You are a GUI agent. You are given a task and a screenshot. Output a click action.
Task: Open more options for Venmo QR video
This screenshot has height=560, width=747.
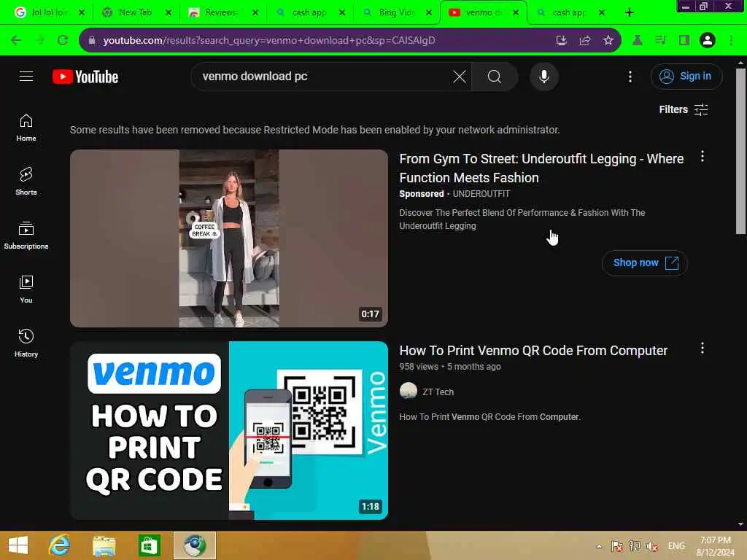point(703,348)
